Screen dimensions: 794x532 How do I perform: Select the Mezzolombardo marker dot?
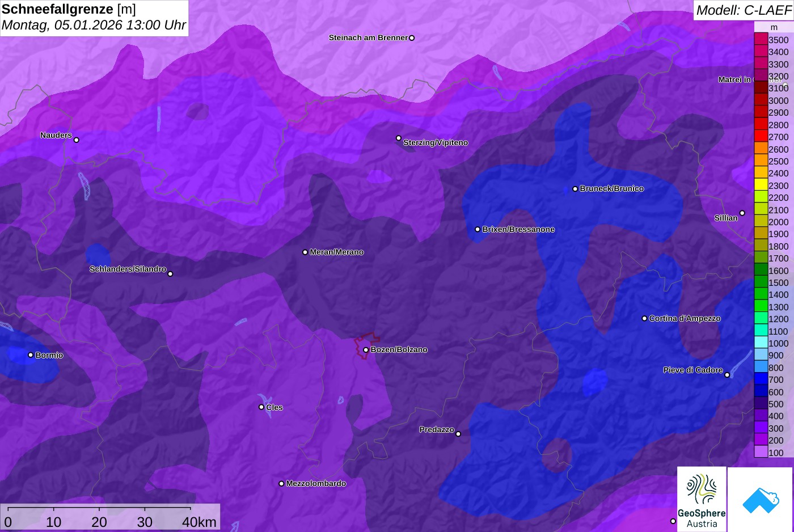(281, 484)
